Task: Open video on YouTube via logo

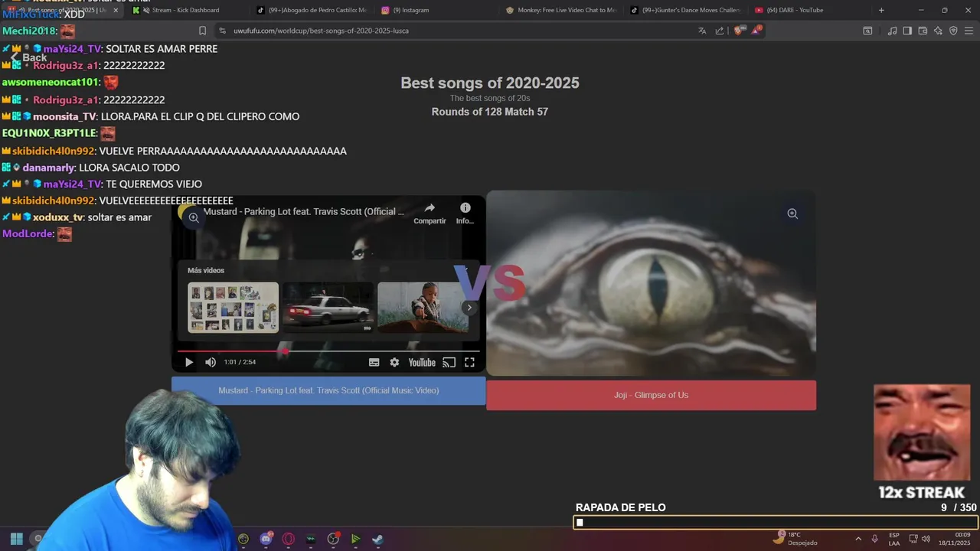Action: 422,363
